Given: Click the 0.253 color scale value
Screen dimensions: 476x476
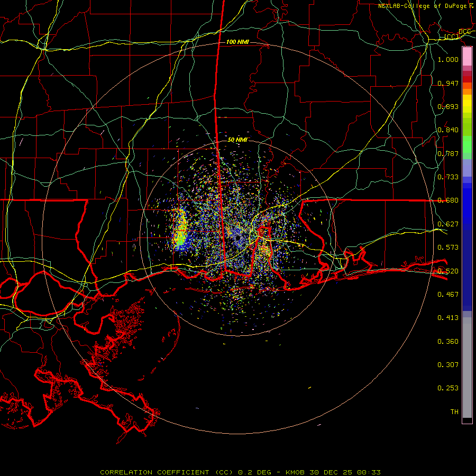Looking at the screenshot, I should [x=448, y=388].
